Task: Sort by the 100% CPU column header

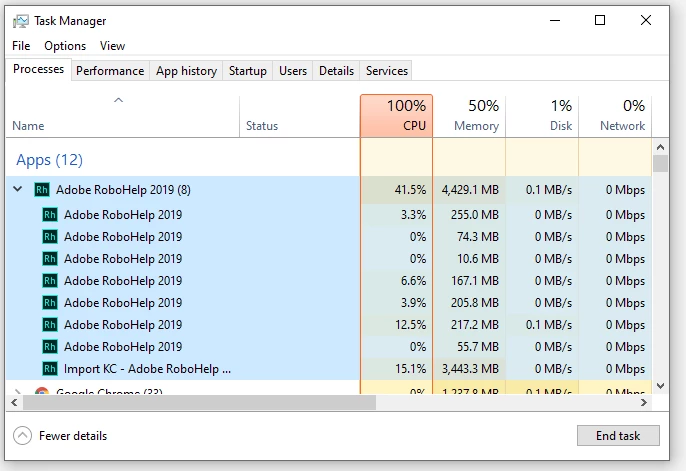Action: (396, 116)
